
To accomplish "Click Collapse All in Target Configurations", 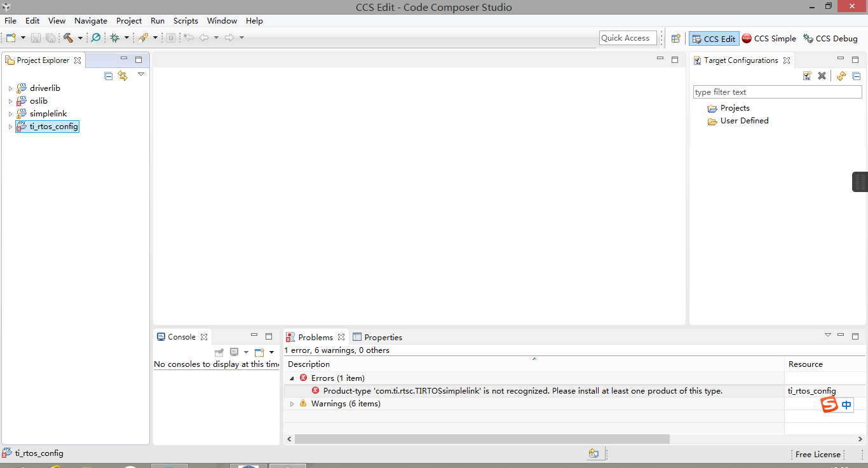I will [x=856, y=76].
